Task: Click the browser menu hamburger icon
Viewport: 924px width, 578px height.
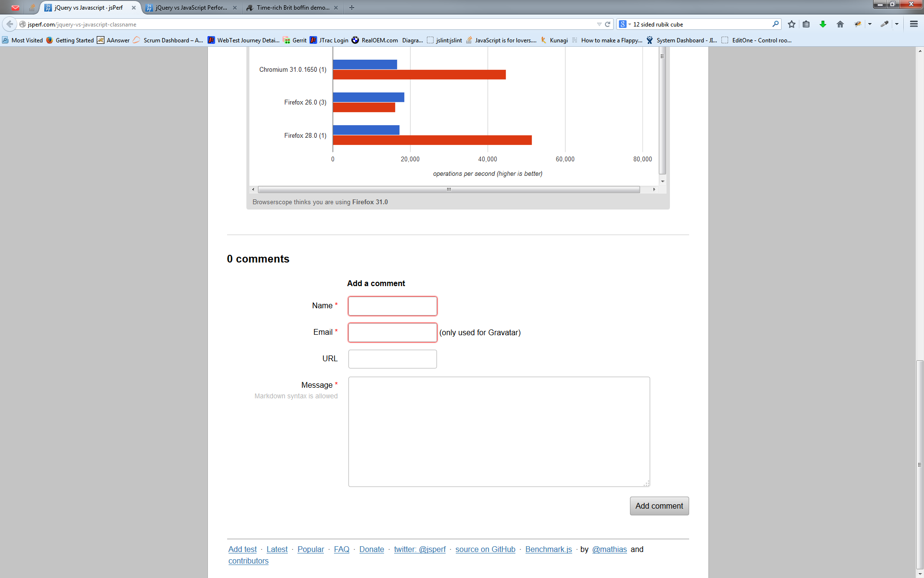Action: tap(914, 24)
